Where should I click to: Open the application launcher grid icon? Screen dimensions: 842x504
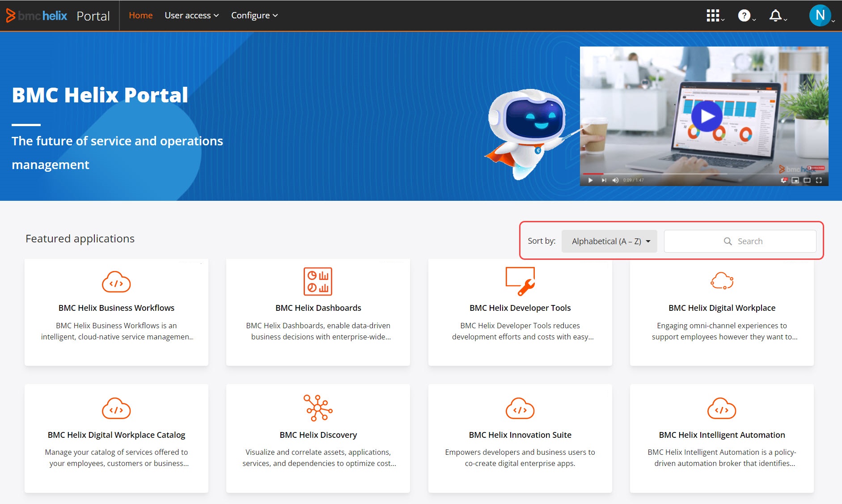click(713, 16)
